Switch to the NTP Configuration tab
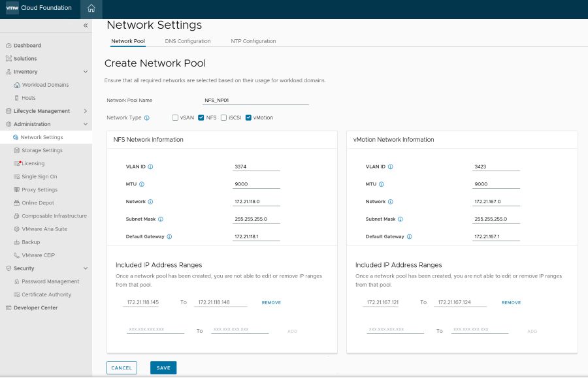This screenshot has width=588, height=378. pyautogui.click(x=253, y=41)
